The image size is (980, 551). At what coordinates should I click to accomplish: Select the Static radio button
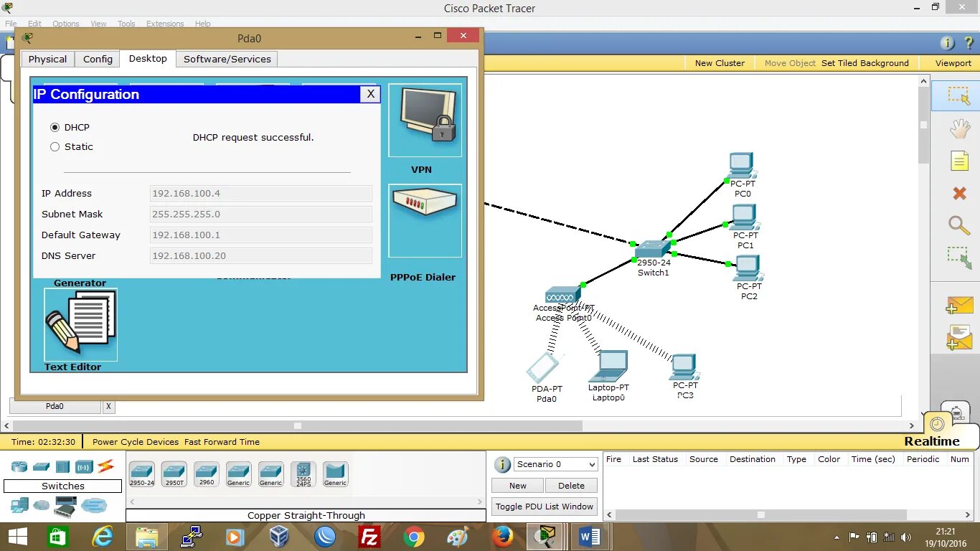tap(55, 146)
